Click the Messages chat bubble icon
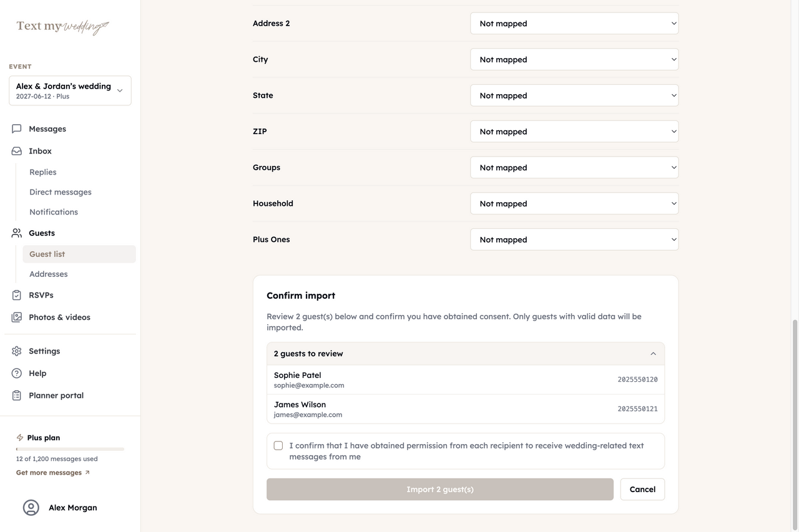 tap(17, 128)
